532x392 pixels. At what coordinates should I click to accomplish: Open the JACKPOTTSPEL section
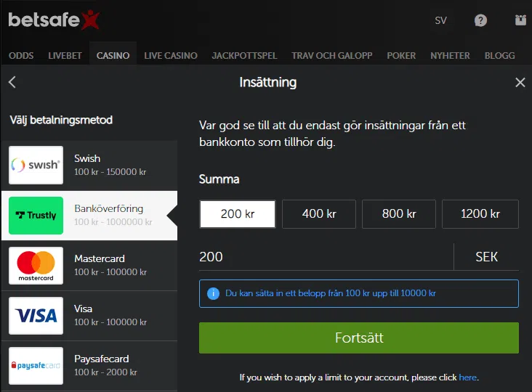pos(244,56)
